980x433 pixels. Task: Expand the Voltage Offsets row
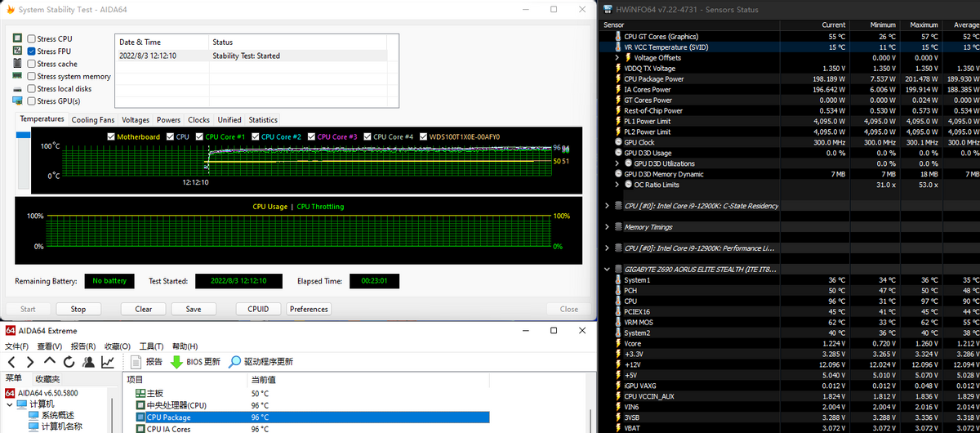coord(617,58)
